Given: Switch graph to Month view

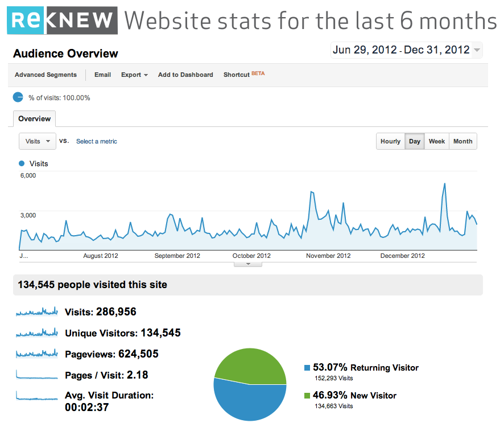Looking at the screenshot, I should [463, 141].
